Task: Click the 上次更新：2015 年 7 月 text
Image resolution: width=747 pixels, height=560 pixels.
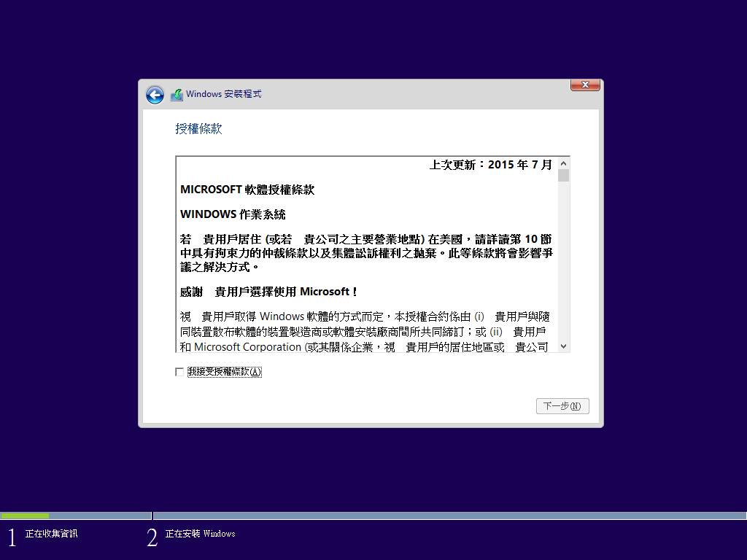Action: point(491,165)
